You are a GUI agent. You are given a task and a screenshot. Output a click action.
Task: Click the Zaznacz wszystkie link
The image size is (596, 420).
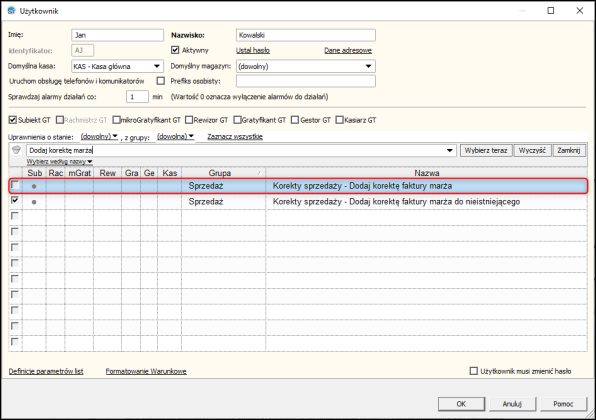coord(235,136)
